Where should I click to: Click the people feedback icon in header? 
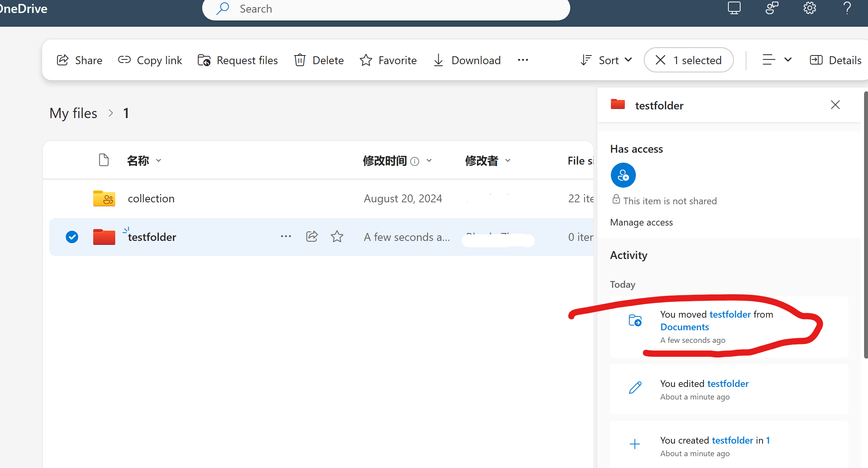772,8
